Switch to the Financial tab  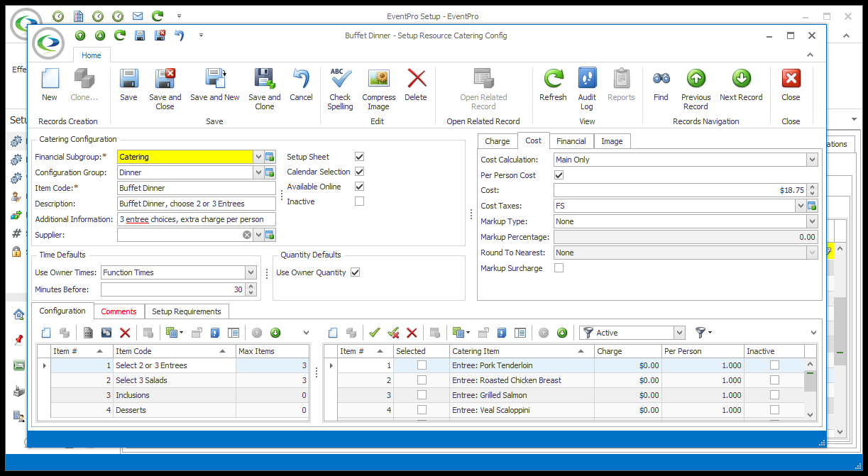point(571,141)
